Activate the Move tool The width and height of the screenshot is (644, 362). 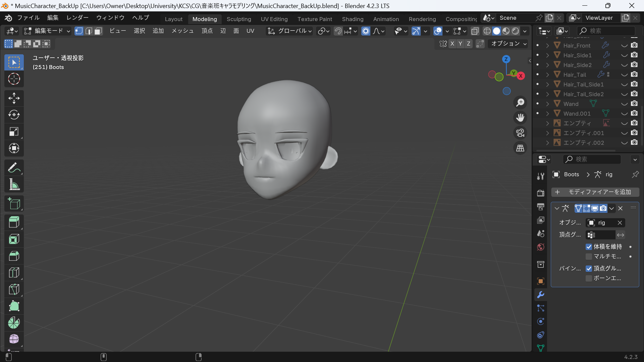click(x=14, y=98)
